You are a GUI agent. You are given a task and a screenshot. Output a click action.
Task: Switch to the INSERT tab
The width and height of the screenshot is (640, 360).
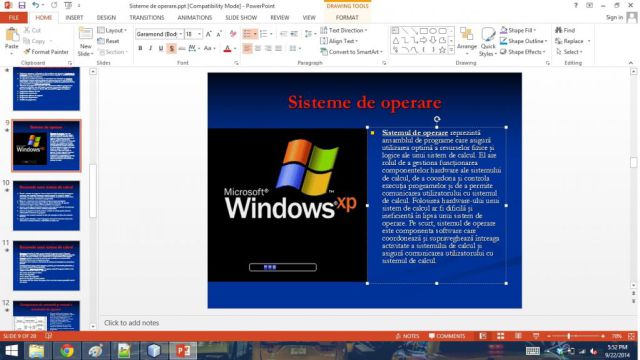pyautogui.click(x=74, y=18)
